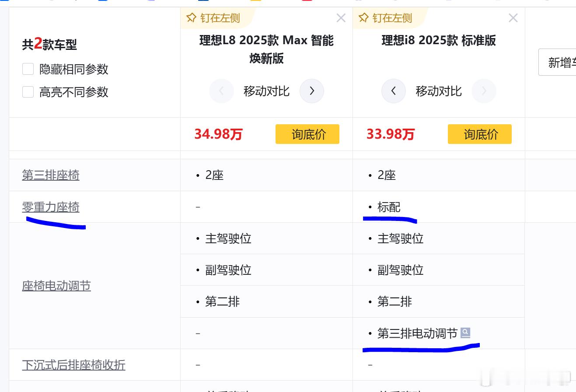576x392 pixels.
Task: Click the 新增车 add-model button
Action: click(557, 62)
